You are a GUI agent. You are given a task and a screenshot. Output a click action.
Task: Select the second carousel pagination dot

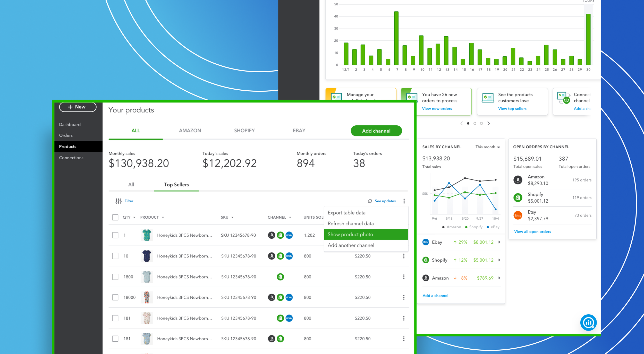click(475, 123)
